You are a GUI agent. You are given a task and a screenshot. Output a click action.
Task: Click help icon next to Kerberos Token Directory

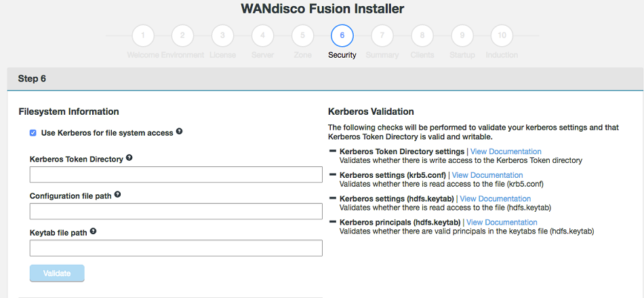pyautogui.click(x=129, y=157)
